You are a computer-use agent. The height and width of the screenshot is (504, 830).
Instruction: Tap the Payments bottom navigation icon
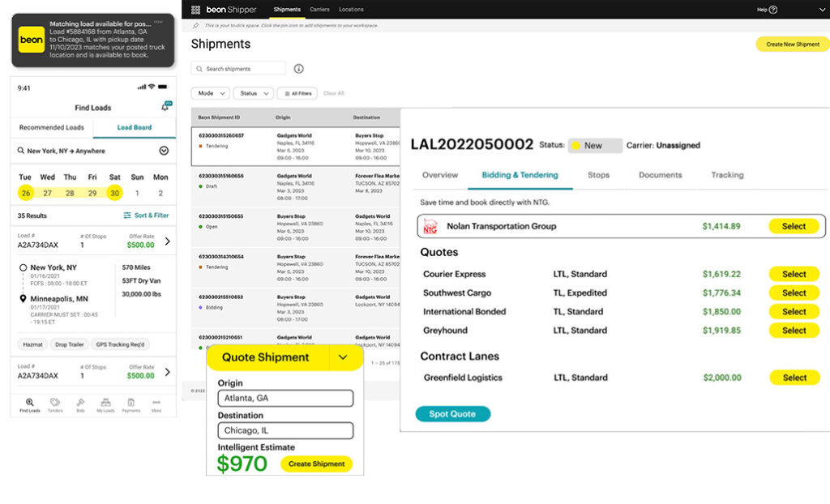130,405
